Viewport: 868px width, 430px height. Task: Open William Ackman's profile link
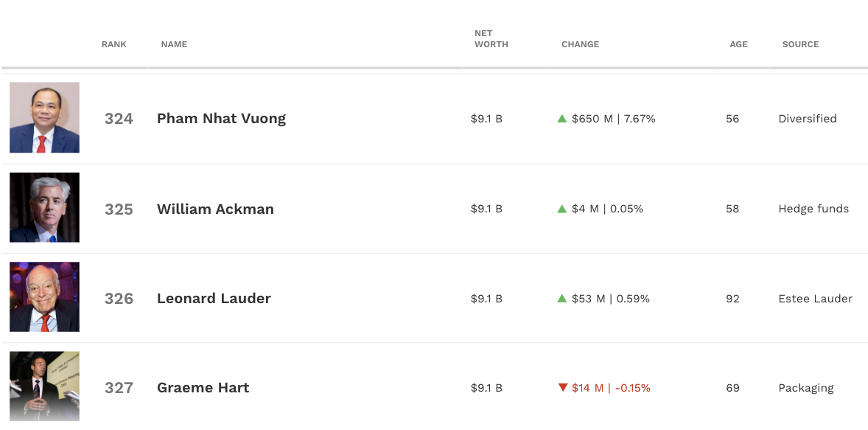pyautogui.click(x=215, y=209)
